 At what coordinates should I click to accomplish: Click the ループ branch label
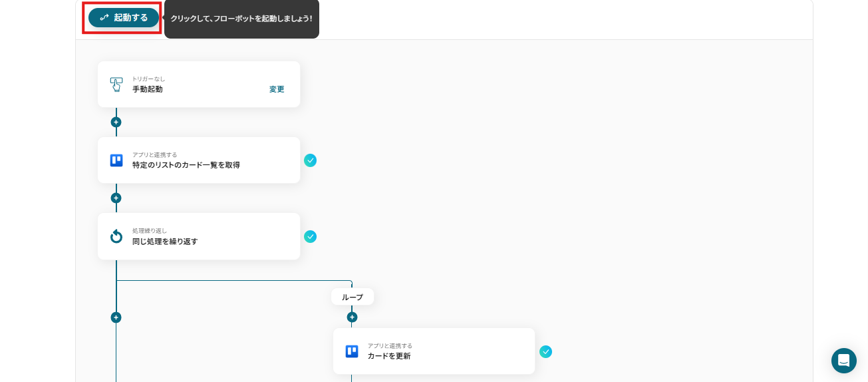[353, 297]
